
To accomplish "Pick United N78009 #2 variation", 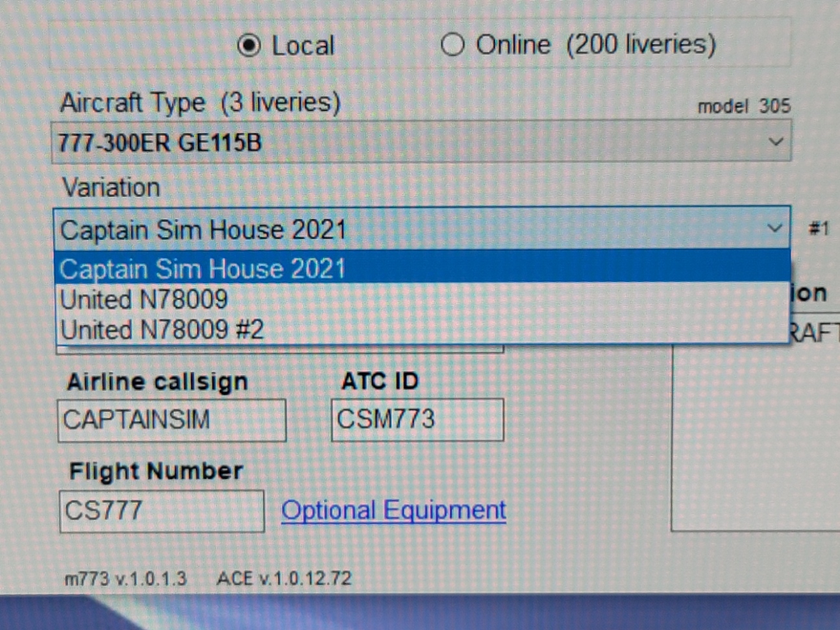I will coord(162,330).
